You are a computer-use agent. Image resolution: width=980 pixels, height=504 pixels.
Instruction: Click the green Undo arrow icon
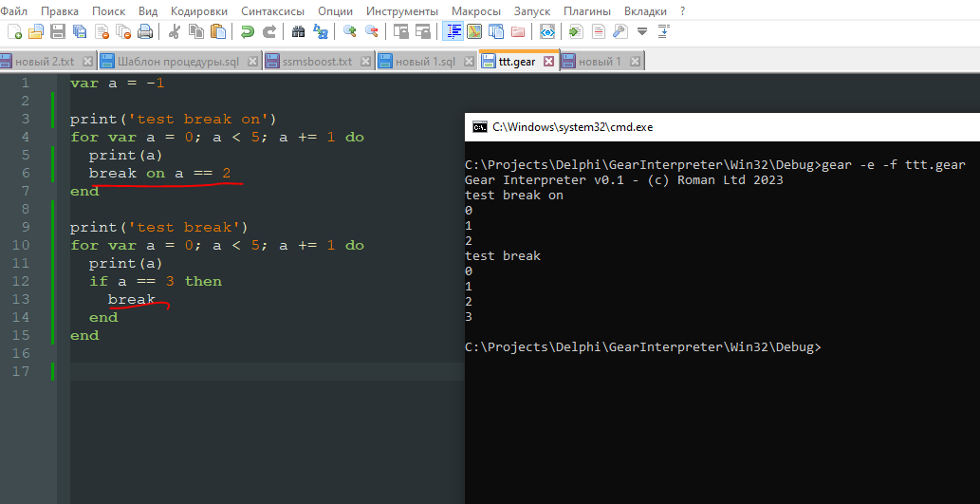click(248, 31)
